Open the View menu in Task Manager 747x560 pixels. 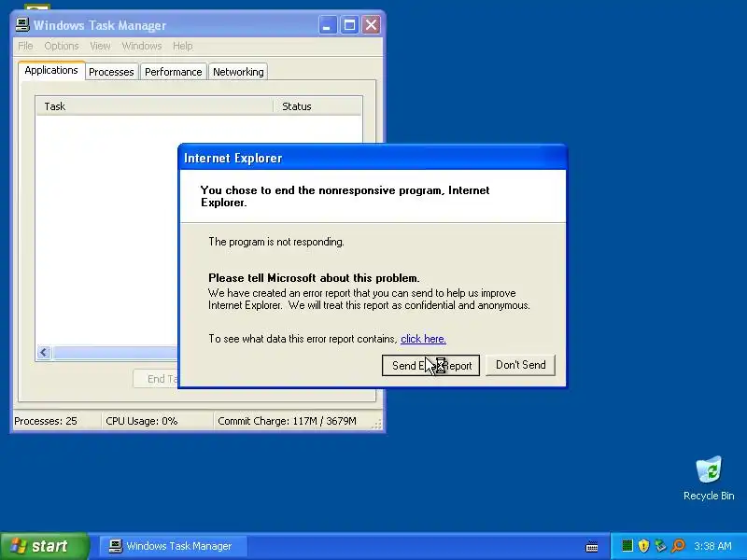pyautogui.click(x=100, y=46)
